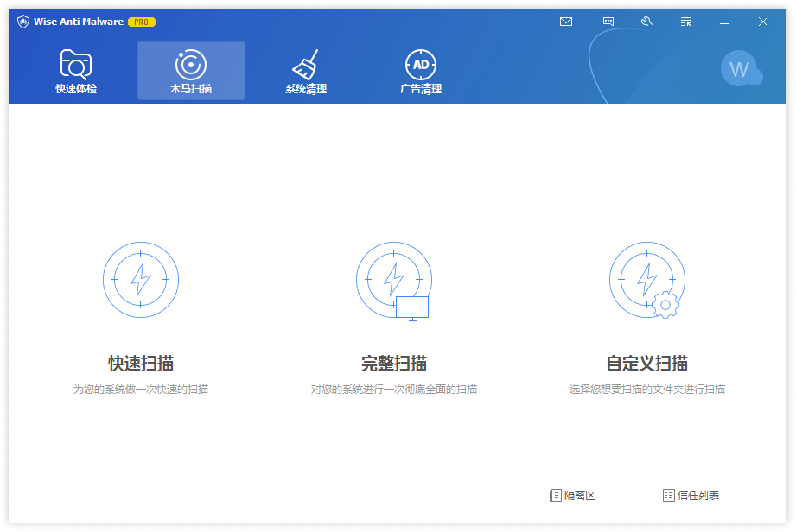
Task: Open the 信任列表 trust list link
Action: pos(691,496)
